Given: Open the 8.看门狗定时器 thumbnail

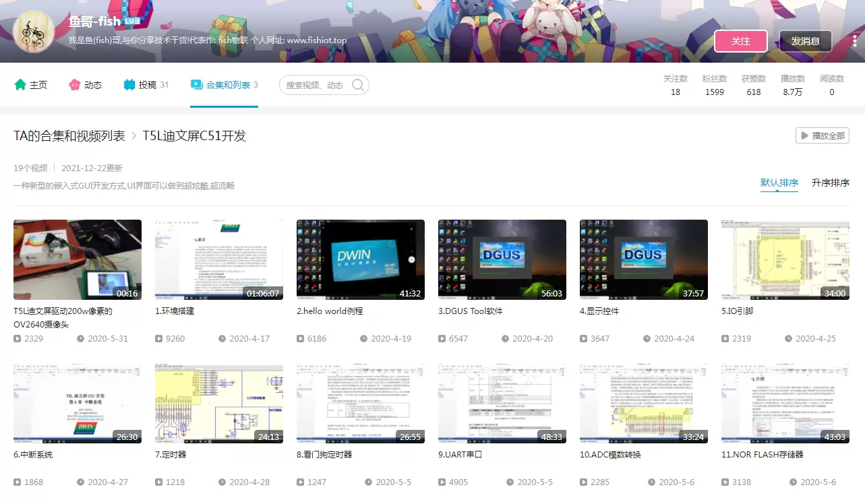Looking at the screenshot, I should tap(361, 404).
